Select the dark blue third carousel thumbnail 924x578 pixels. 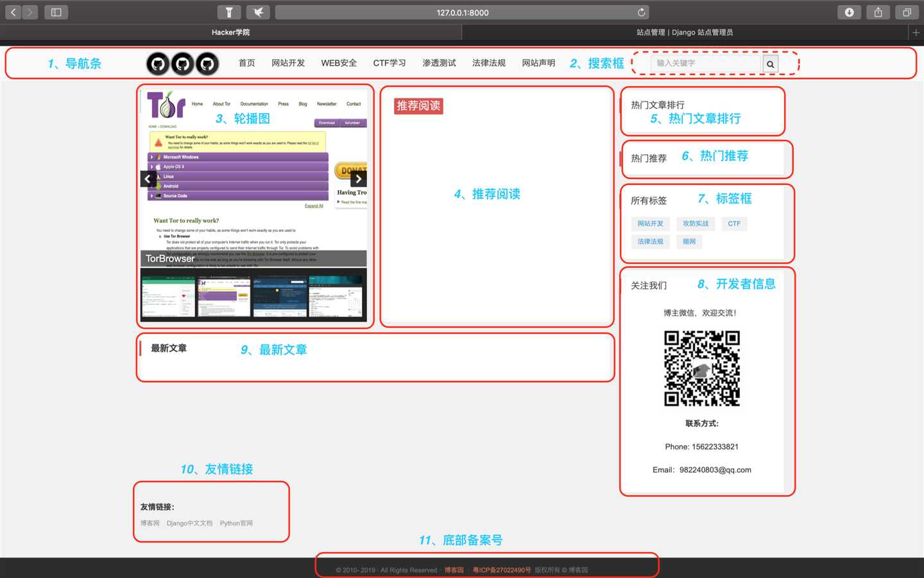tap(280, 296)
